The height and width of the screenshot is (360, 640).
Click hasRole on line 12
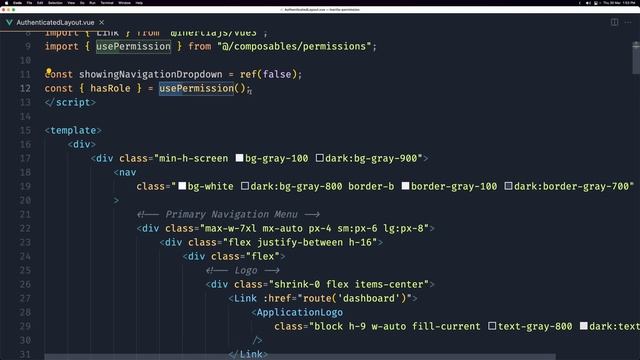110,88
